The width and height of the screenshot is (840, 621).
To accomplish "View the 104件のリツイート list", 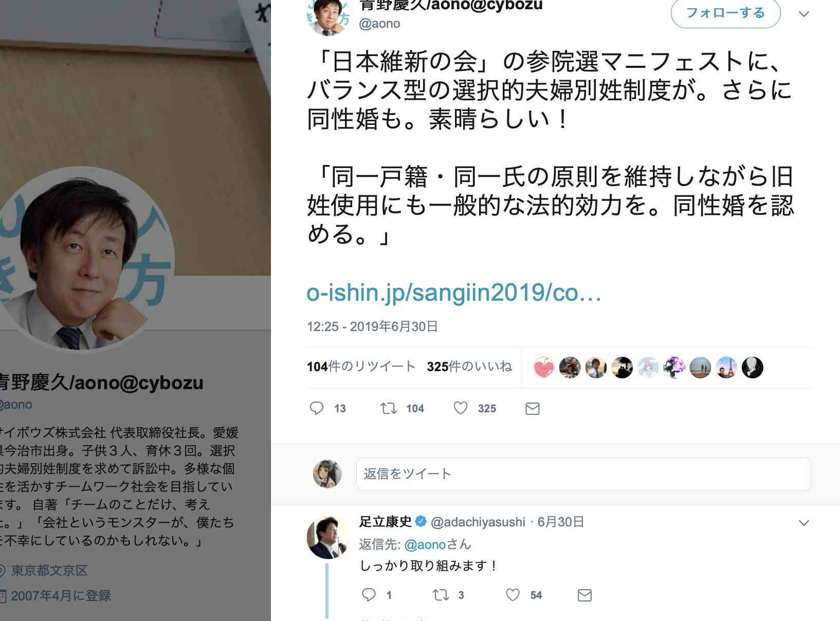I will click(361, 367).
